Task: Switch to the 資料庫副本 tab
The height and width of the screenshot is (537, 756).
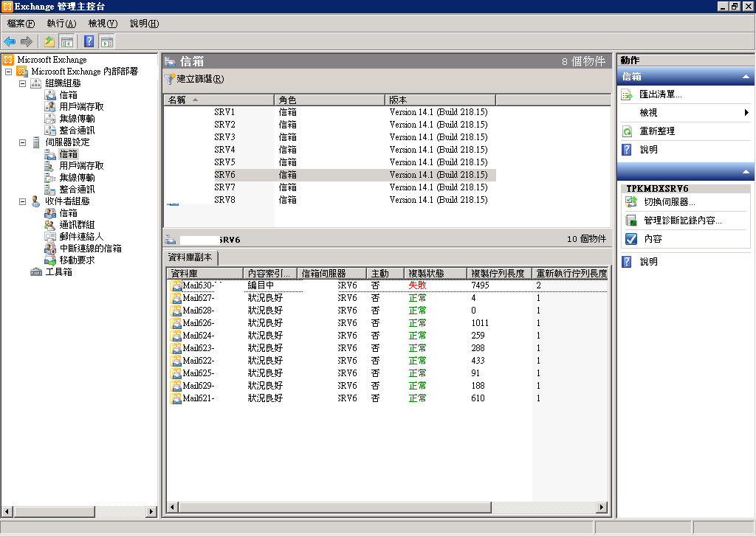Action: pos(190,257)
